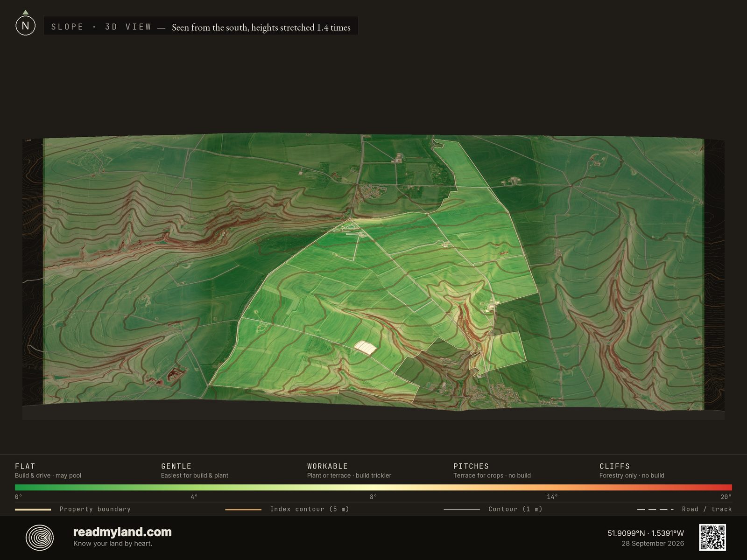Screen dimensions: 747x560
Task: Click 'Plant or terrace · build trickier' text
Action: point(349,476)
